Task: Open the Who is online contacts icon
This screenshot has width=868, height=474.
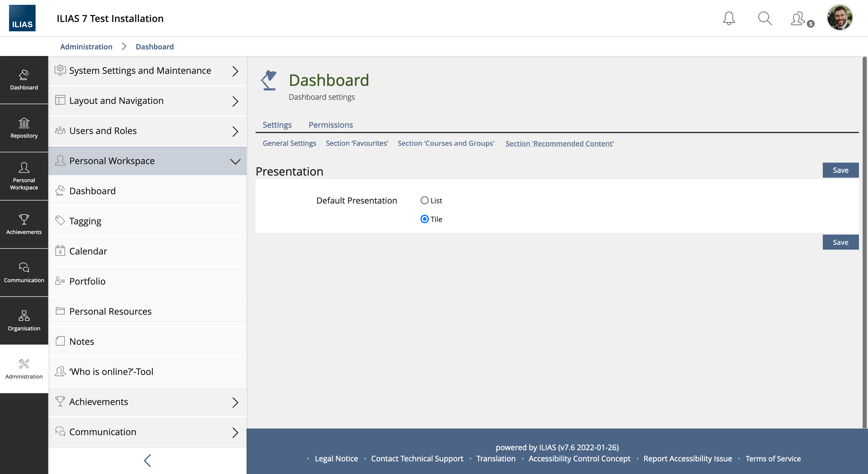Action: coord(799,19)
